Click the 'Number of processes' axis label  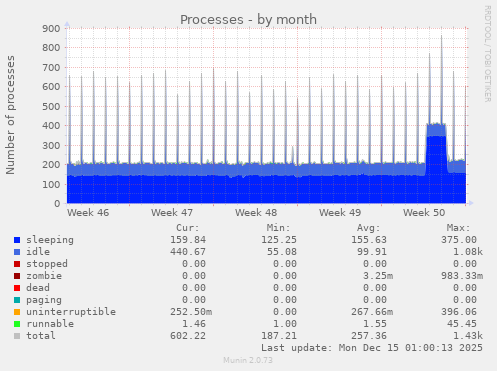click(x=11, y=115)
